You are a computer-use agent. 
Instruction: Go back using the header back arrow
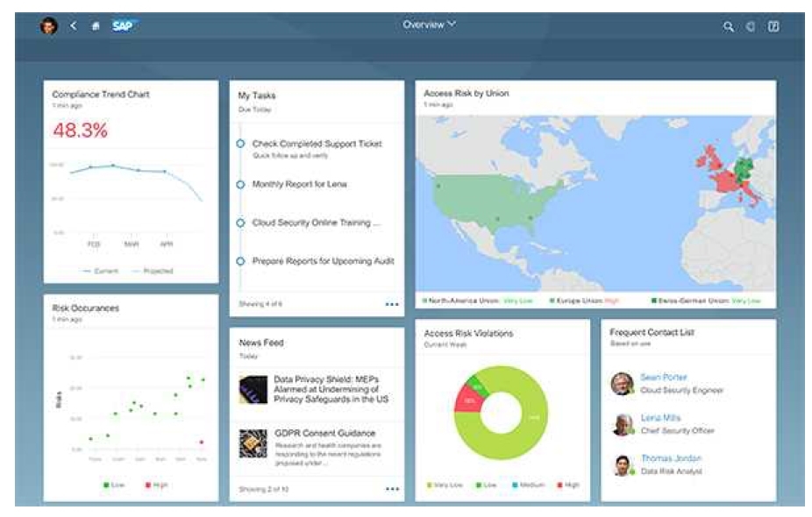74,25
